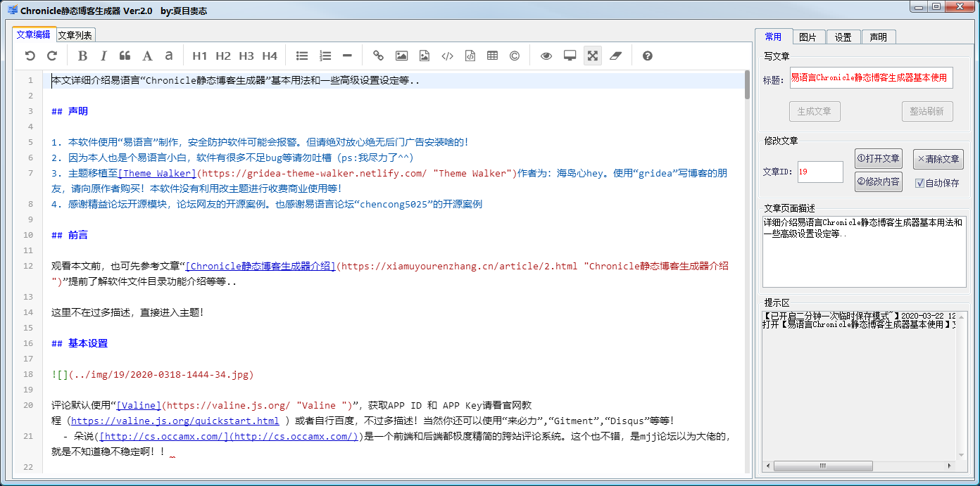Insert a code block with file-code icon
980x486 pixels.
coord(470,56)
